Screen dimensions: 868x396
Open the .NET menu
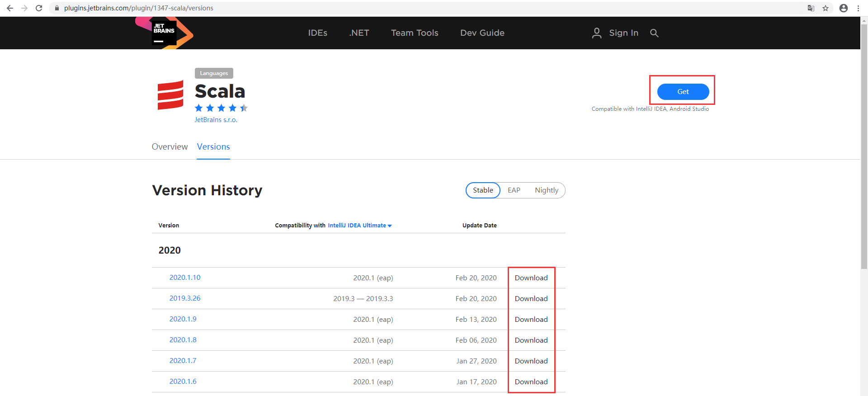click(359, 33)
